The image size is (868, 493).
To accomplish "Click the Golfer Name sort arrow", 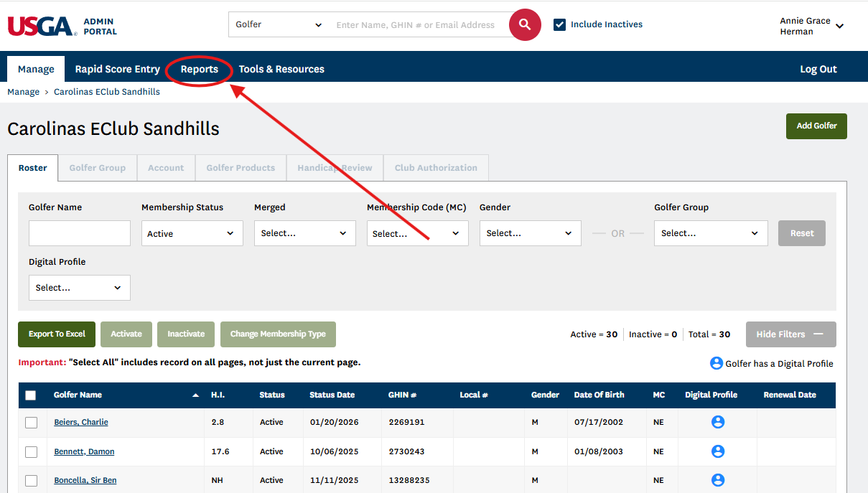I will tap(196, 395).
